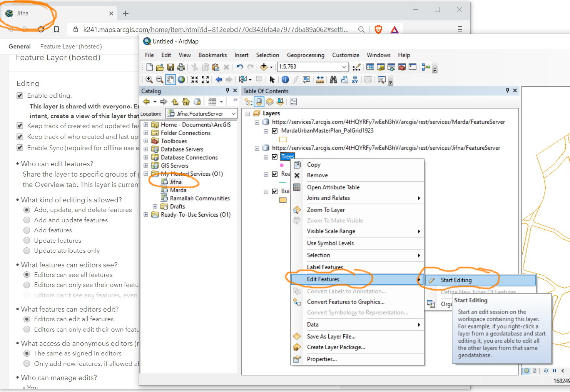Click the browser address bar URL
The height and width of the screenshot is (392, 570).
[216, 29]
